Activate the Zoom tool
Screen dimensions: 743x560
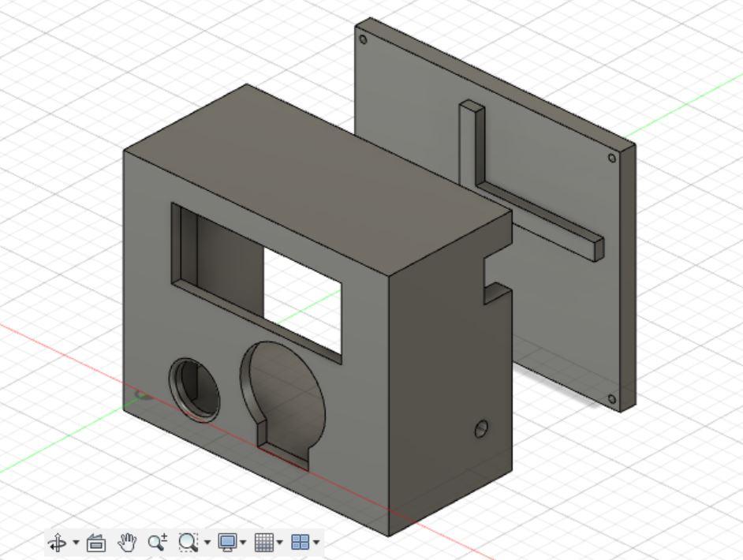(x=159, y=543)
